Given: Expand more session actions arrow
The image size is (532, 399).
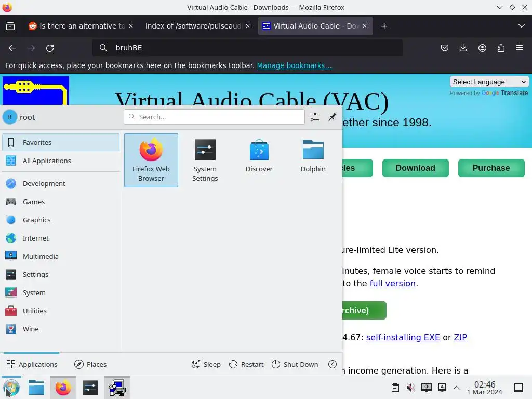Looking at the screenshot, I should coord(332,364).
